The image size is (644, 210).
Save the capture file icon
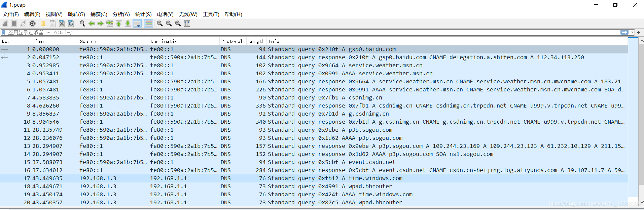coord(53,24)
